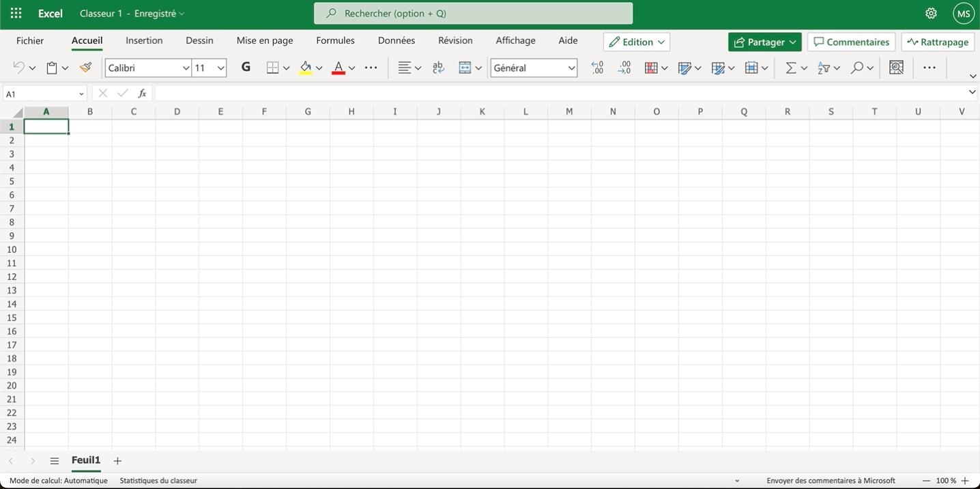This screenshot has width=980, height=489.
Task: Open the app launcher grid icon
Action: point(16,14)
